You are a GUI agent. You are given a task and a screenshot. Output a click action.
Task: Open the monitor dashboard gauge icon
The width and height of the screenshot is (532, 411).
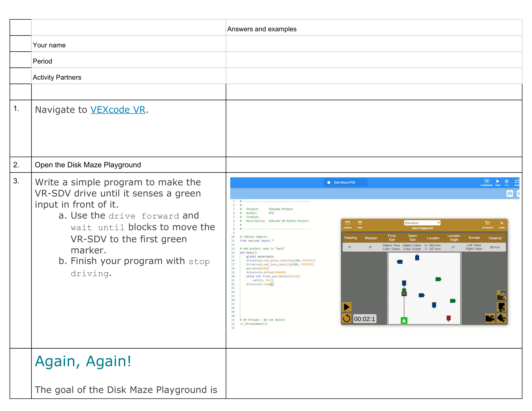tap(510, 194)
